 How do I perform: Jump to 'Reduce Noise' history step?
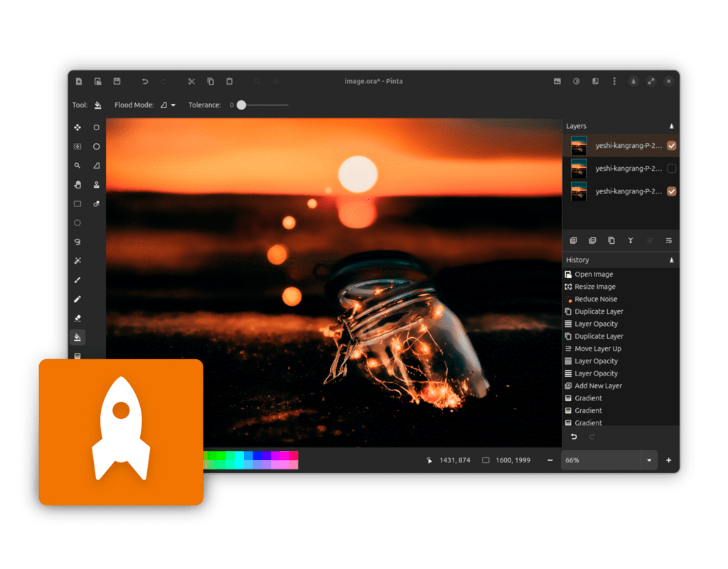[x=596, y=299]
